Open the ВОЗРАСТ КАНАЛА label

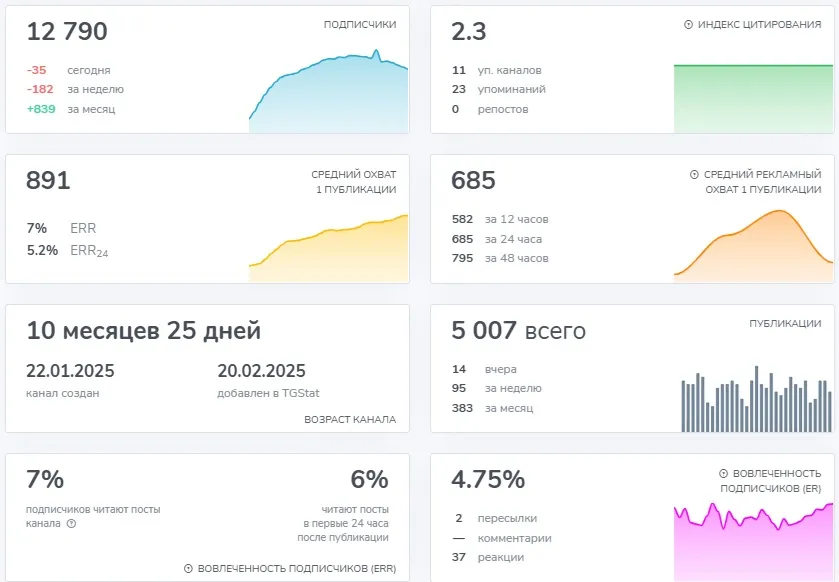(x=350, y=419)
